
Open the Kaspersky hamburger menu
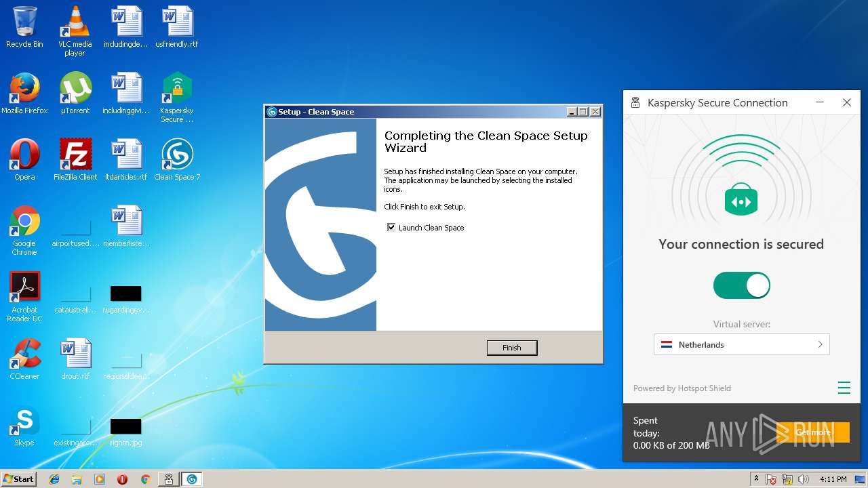point(844,388)
